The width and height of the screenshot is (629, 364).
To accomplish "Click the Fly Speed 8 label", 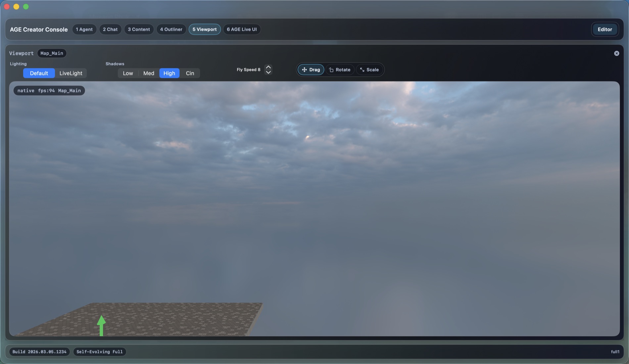I will tap(249, 69).
